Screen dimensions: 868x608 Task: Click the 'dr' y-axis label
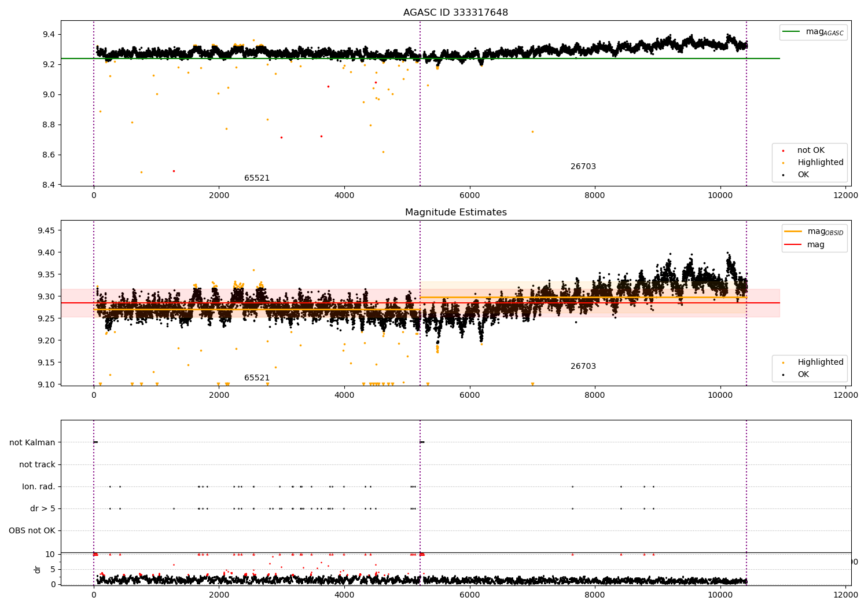coord(38,569)
